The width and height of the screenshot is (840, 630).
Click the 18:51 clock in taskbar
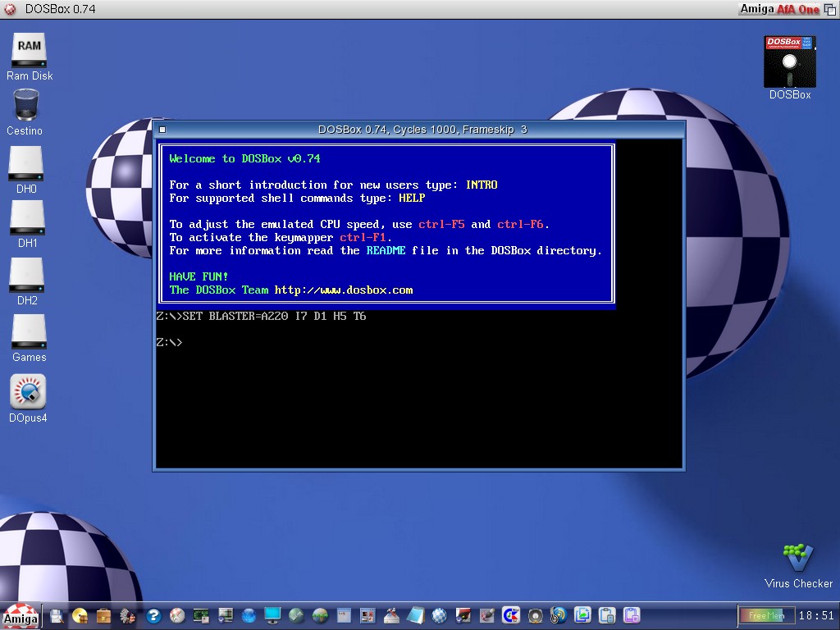(x=815, y=615)
